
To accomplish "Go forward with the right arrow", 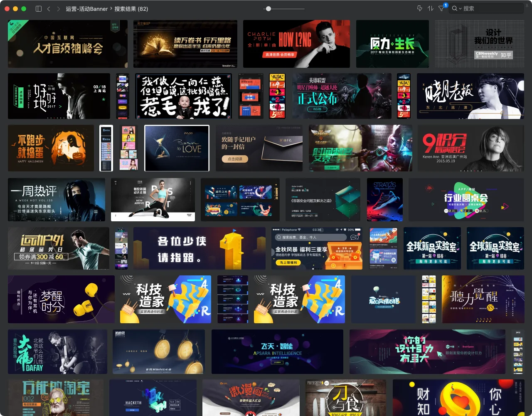I will pyautogui.click(x=58, y=9).
